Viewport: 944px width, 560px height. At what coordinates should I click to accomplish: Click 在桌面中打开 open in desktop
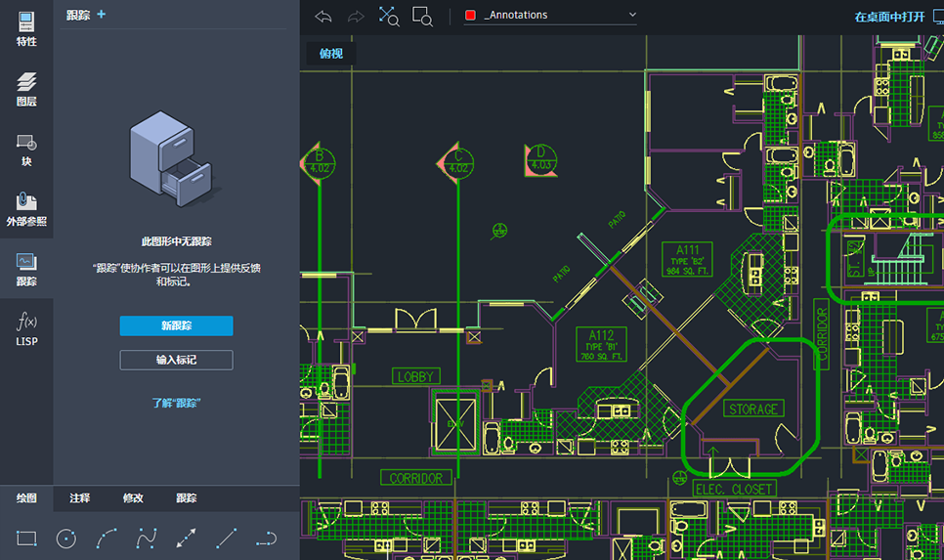point(889,17)
